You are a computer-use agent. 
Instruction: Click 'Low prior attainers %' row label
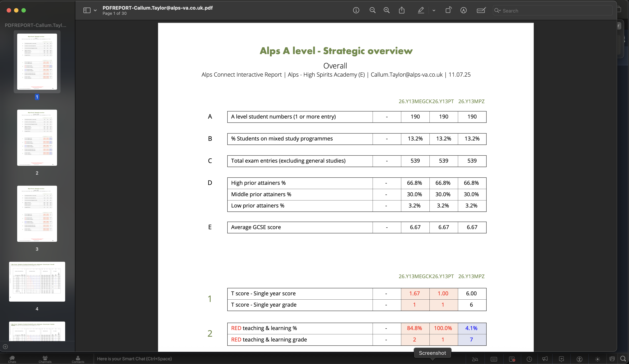coord(258,206)
